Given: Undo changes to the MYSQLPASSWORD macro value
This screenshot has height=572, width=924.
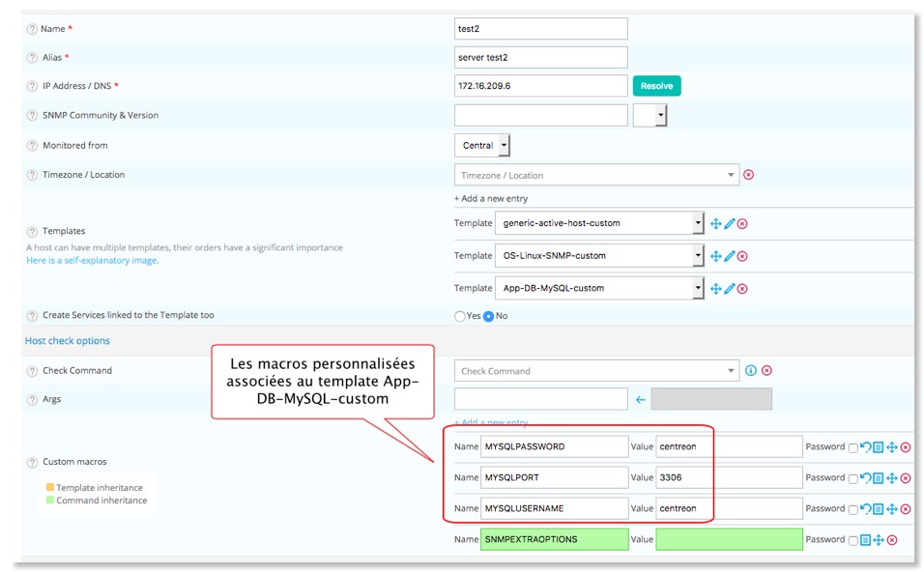Looking at the screenshot, I should pyautogui.click(x=867, y=447).
